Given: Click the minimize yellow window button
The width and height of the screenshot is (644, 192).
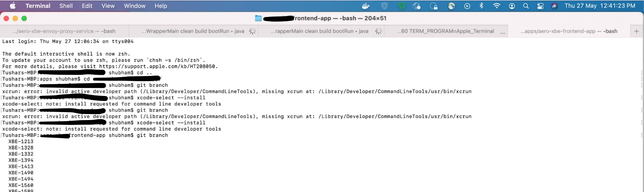Looking at the screenshot, I should coord(15,18).
